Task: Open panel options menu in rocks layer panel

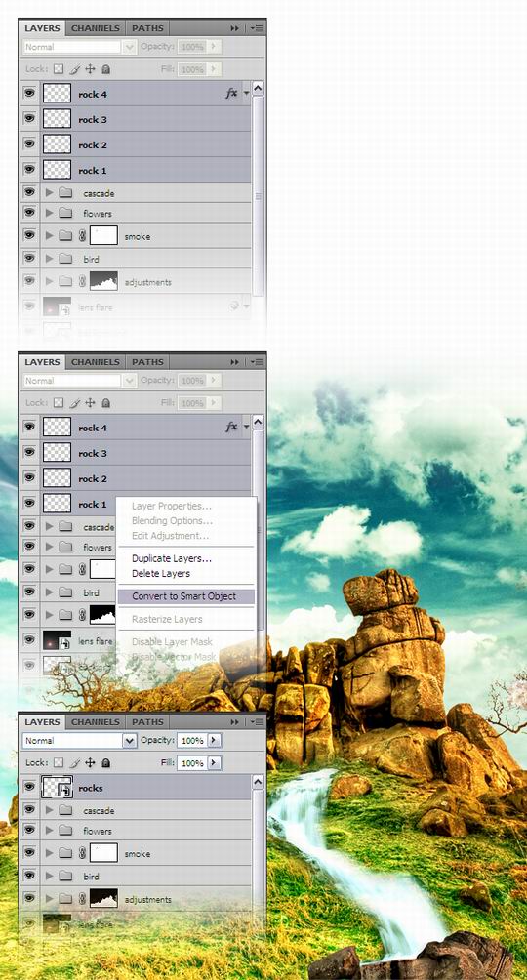Action: pyautogui.click(x=257, y=722)
